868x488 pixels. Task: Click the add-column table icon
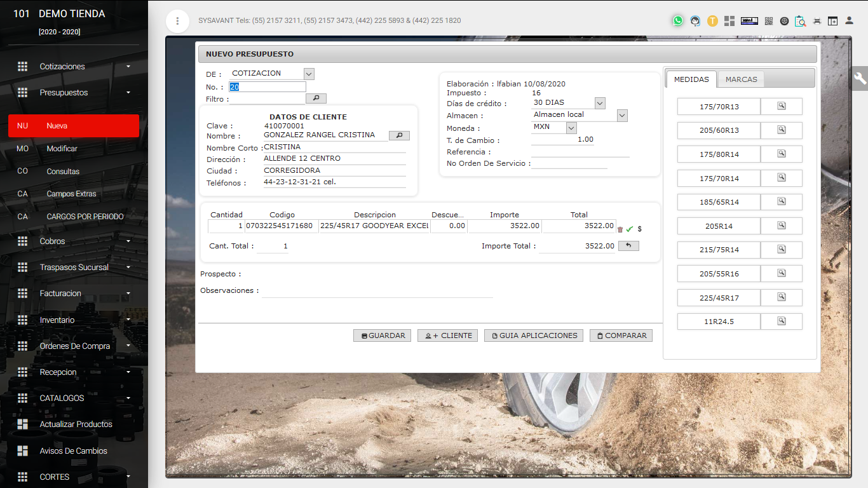pyautogui.click(x=832, y=21)
